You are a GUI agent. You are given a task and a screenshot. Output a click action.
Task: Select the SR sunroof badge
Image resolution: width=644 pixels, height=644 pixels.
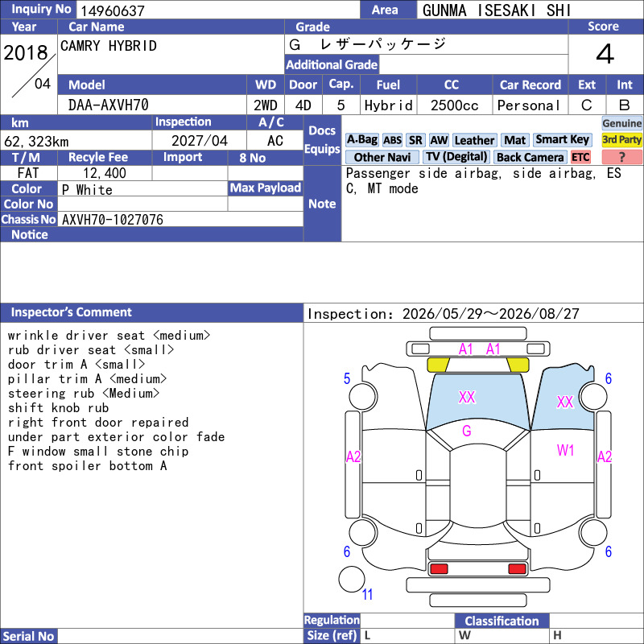415,140
